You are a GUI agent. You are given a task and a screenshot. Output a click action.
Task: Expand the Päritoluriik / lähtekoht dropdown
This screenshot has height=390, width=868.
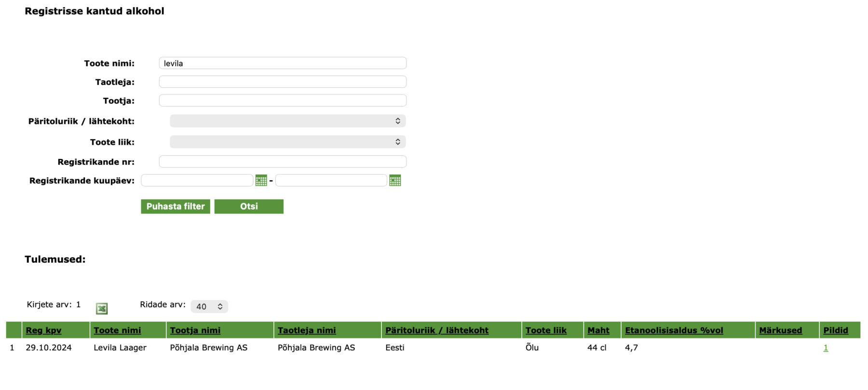(287, 121)
